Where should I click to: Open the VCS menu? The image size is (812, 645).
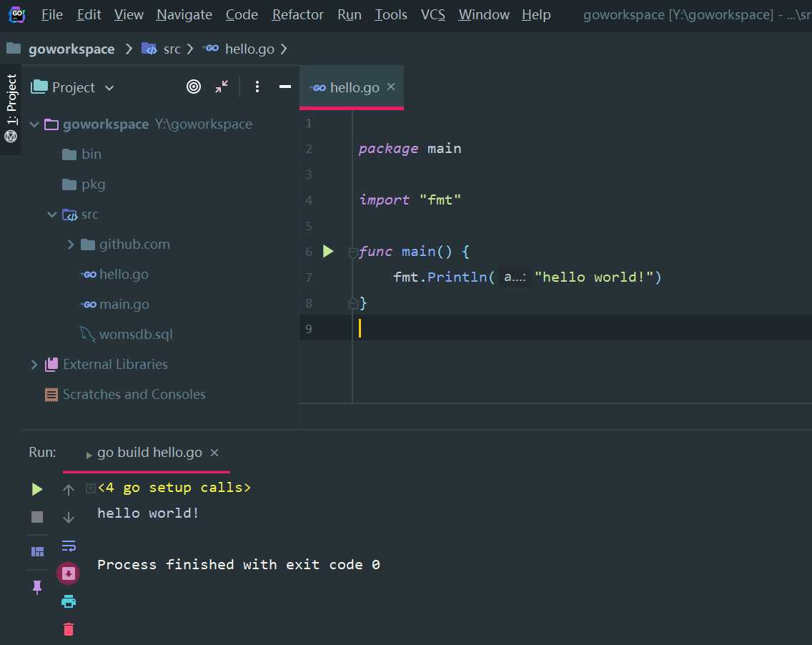pos(433,14)
